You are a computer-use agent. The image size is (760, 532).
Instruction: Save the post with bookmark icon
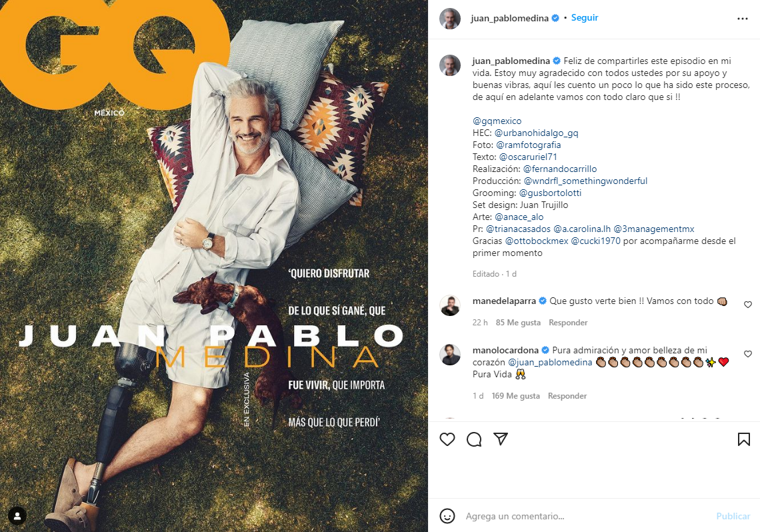tap(743, 439)
